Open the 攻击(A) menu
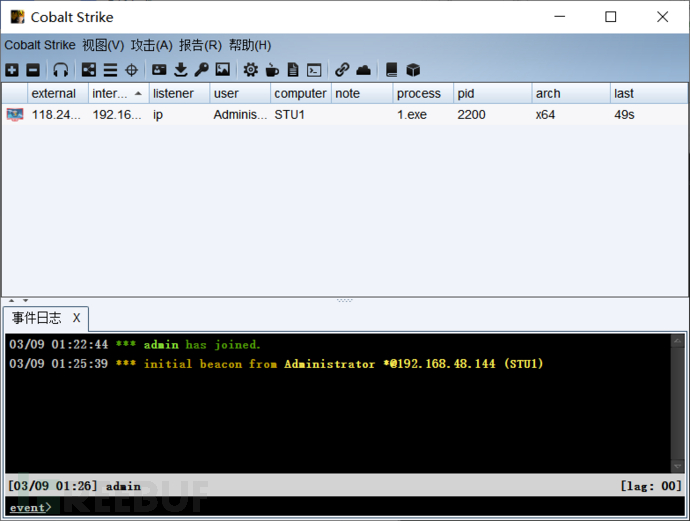 tap(151, 45)
